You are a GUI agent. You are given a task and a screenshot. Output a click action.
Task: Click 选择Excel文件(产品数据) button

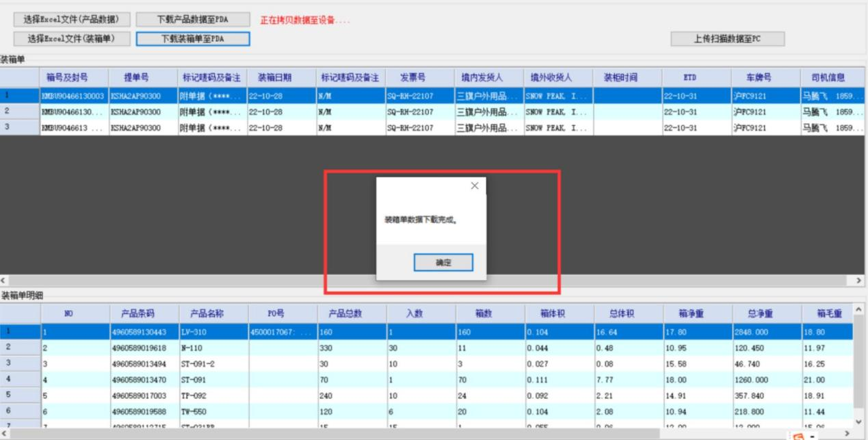pos(71,20)
